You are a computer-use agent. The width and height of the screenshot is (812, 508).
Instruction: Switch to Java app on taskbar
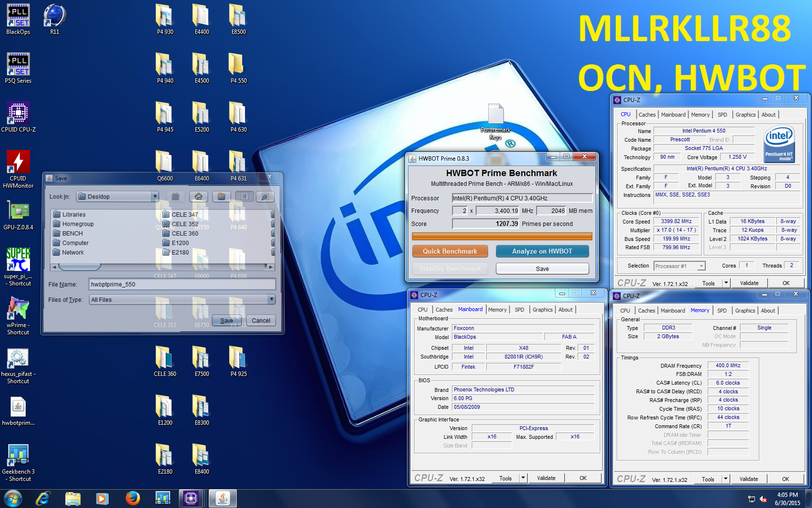tap(222, 498)
